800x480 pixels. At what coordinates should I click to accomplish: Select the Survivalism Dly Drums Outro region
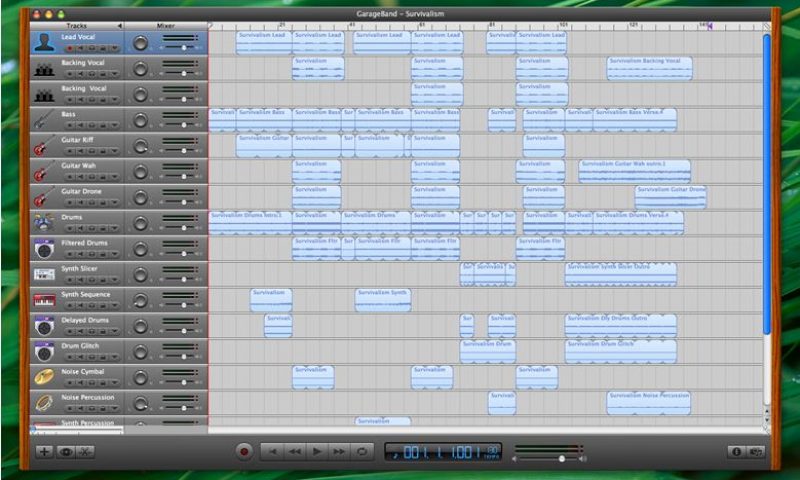click(621, 326)
